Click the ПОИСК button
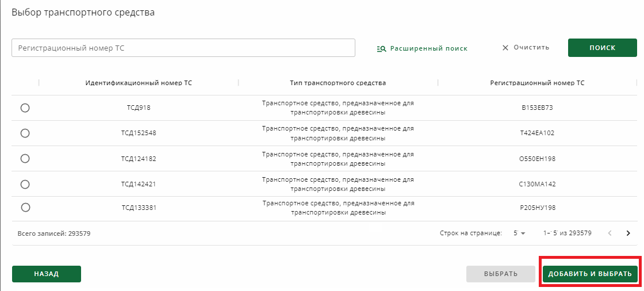The height and width of the screenshot is (291, 644). tap(603, 48)
